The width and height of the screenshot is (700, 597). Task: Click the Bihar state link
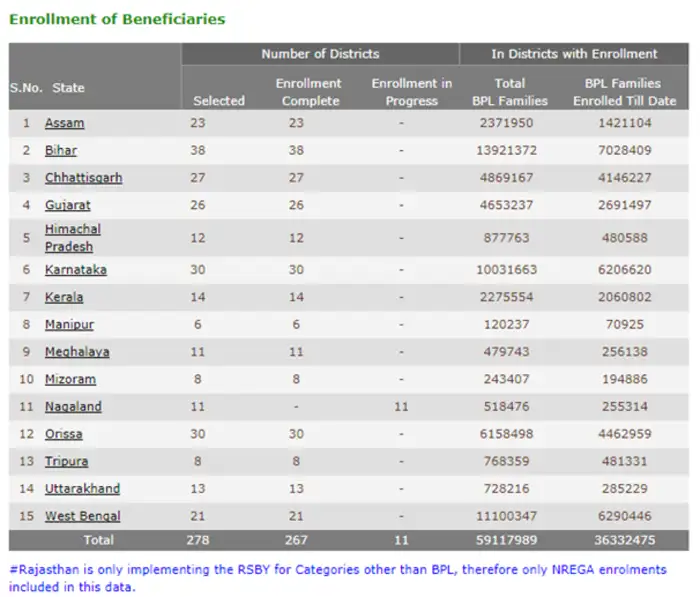(60, 150)
